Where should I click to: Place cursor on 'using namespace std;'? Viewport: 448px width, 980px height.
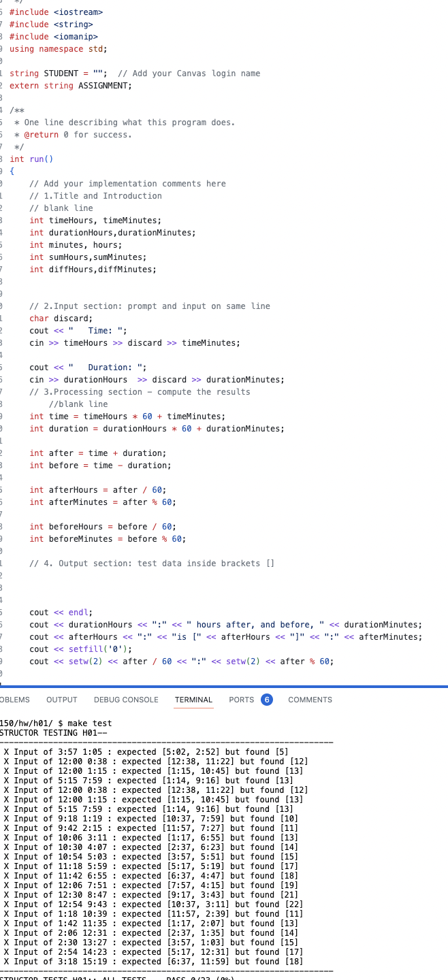[59, 49]
